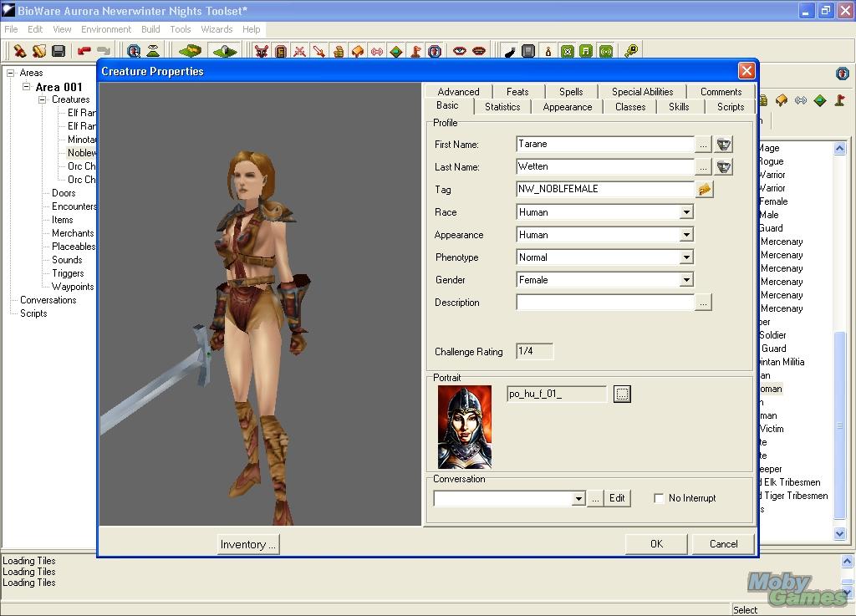This screenshot has width=856, height=616.
Task: Click the first rolled scroll toolbar icon
Action: pyautogui.click(x=20, y=51)
